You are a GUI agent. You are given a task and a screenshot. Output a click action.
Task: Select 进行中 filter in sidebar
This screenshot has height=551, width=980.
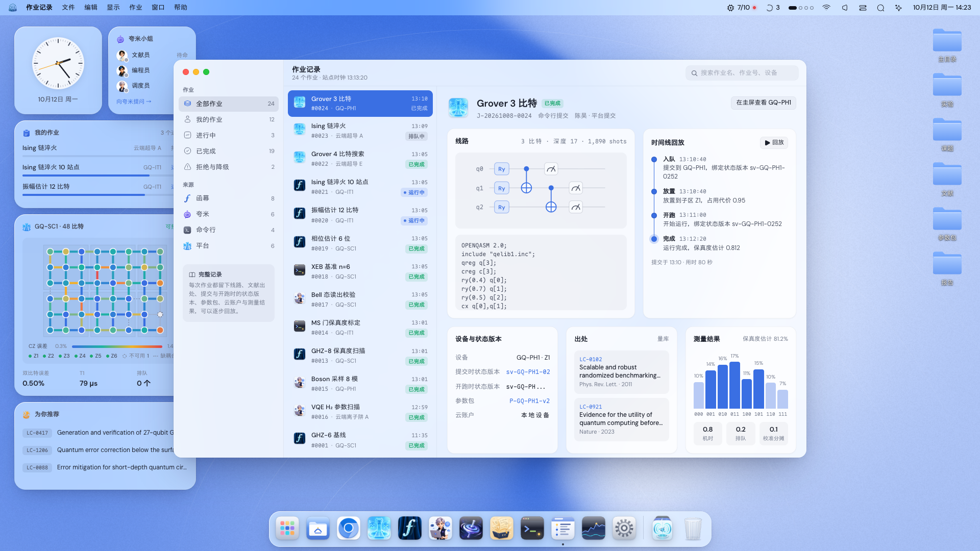point(228,135)
